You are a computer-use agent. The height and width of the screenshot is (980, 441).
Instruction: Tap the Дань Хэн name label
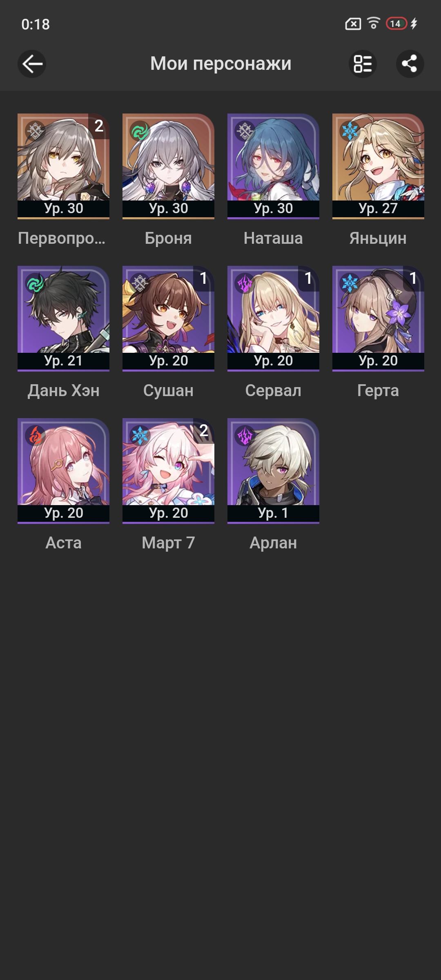coord(63,391)
